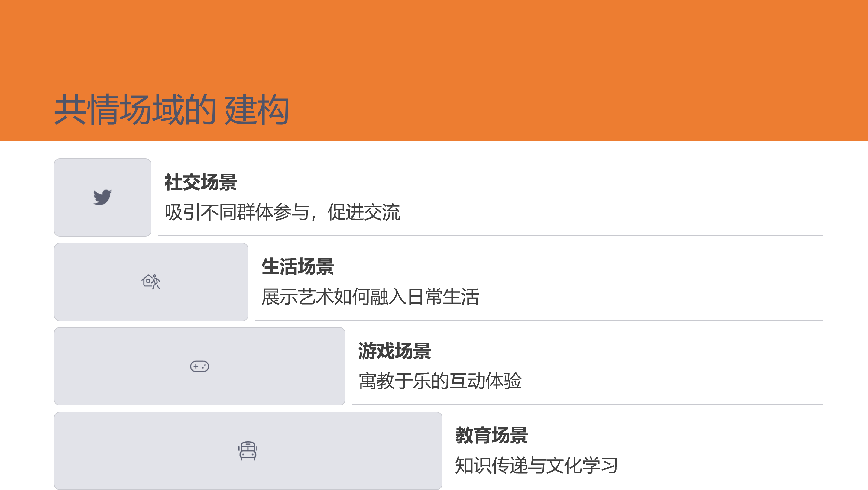Image resolution: width=868 pixels, height=490 pixels.
Task: Click the game controller icon
Action: pyautogui.click(x=199, y=366)
